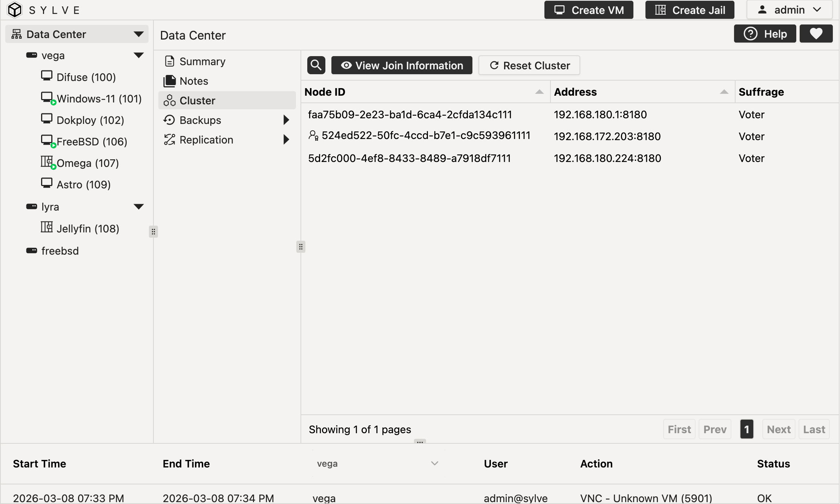Screen dimensions: 840x504
Task: Click the Sylve cube logo
Action: coord(15,10)
